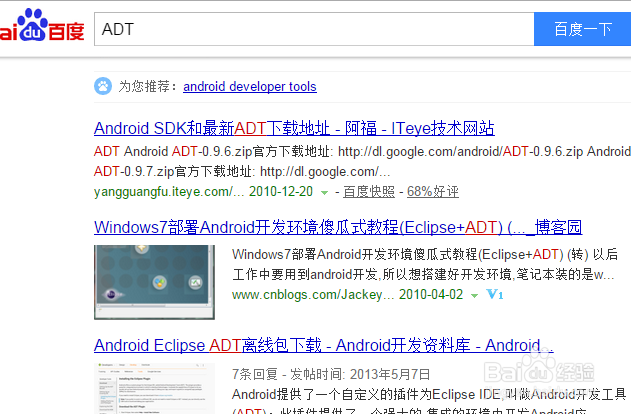Click the Baidu logo
631x414 pixels.
pos(42,25)
